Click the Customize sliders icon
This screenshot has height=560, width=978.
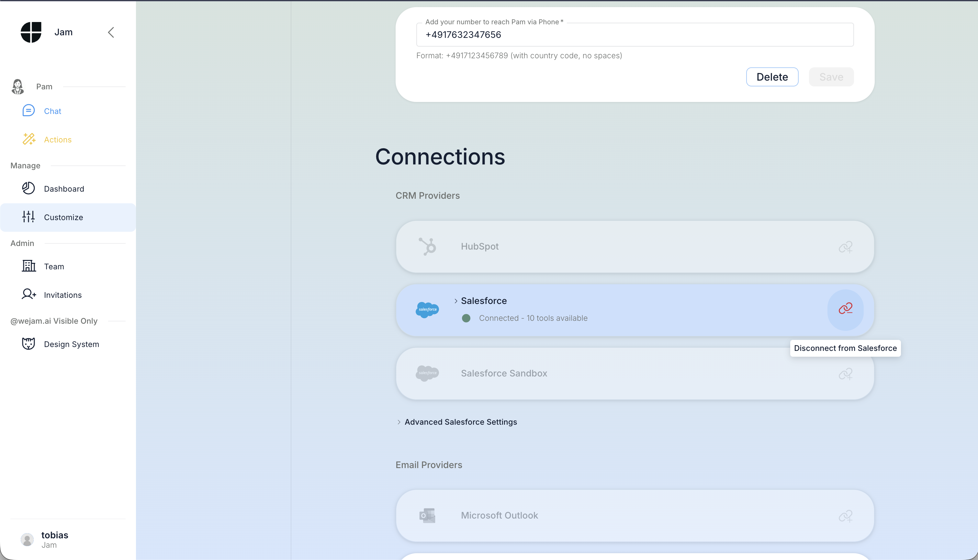click(x=28, y=217)
